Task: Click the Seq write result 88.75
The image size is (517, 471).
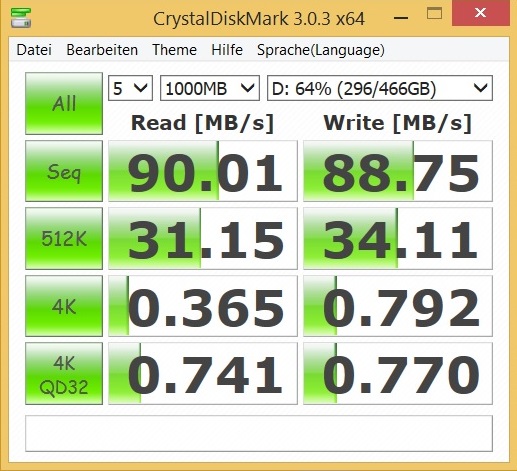Action: [x=398, y=171]
